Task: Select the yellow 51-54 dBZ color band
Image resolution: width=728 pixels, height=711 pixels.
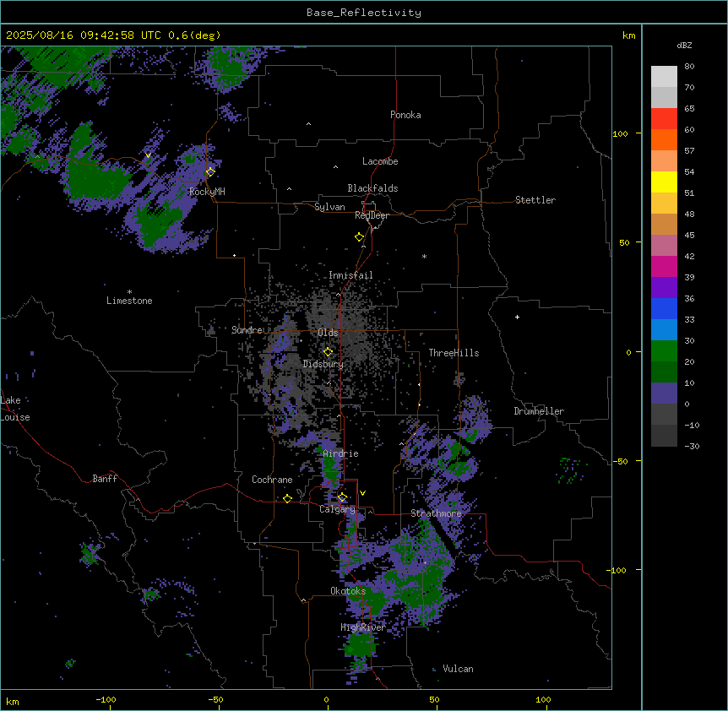Action: 664,182
